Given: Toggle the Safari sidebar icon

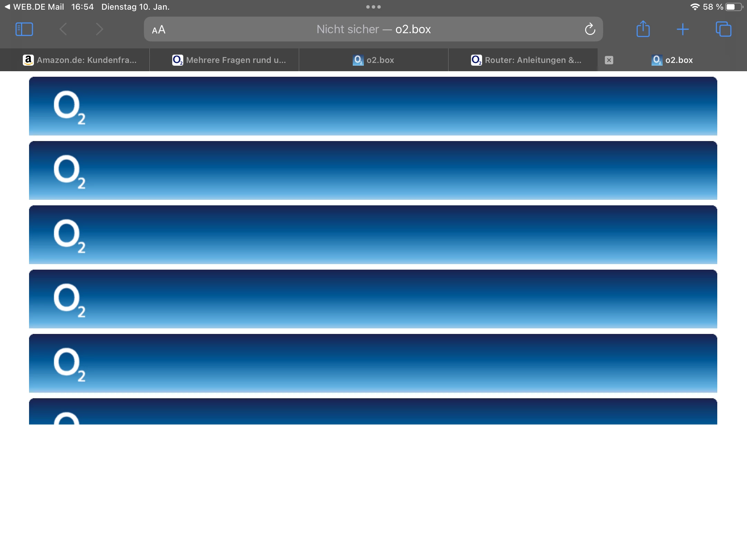Looking at the screenshot, I should 24,29.
